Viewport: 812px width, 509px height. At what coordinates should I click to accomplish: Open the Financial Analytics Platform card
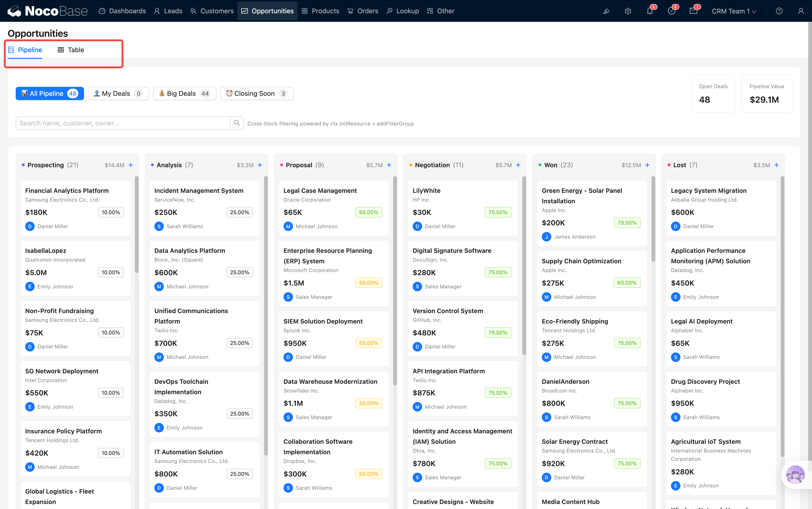[67, 190]
